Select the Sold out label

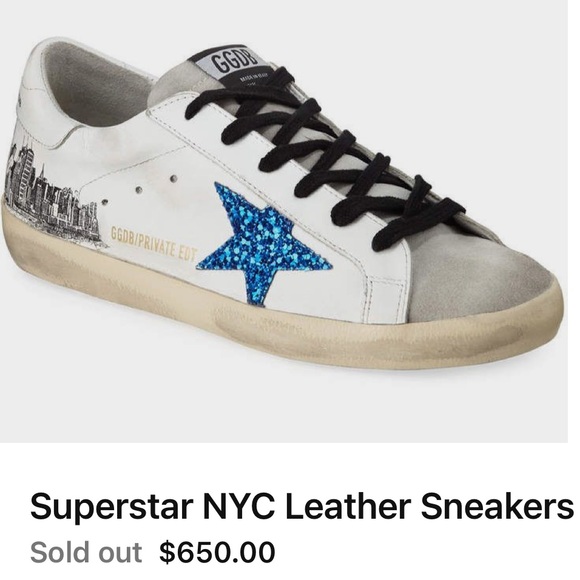[x=86, y=552]
